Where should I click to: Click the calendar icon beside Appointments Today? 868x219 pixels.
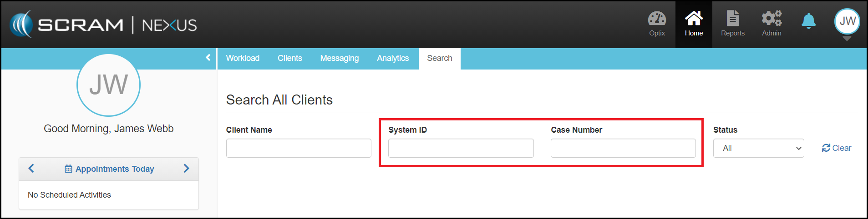(68, 169)
